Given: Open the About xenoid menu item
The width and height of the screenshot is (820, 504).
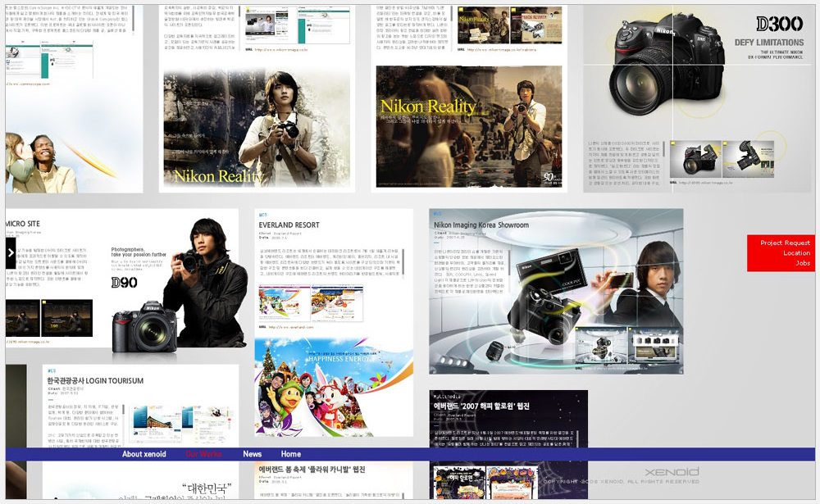Looking at the screenshot, I should click(143, 454).
